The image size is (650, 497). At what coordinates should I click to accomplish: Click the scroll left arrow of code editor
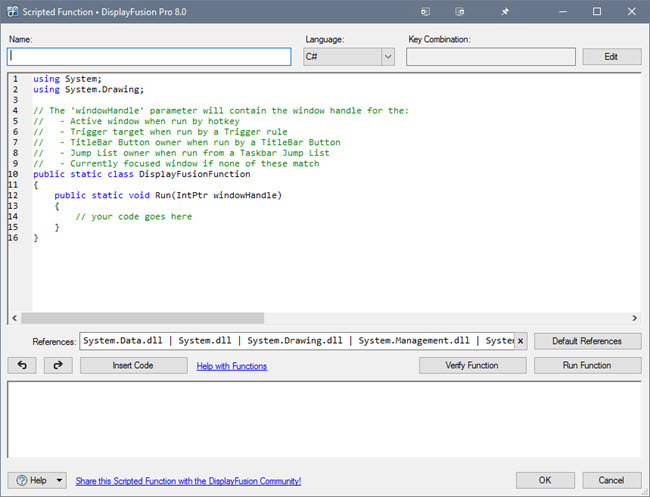(x=15, y=318)
